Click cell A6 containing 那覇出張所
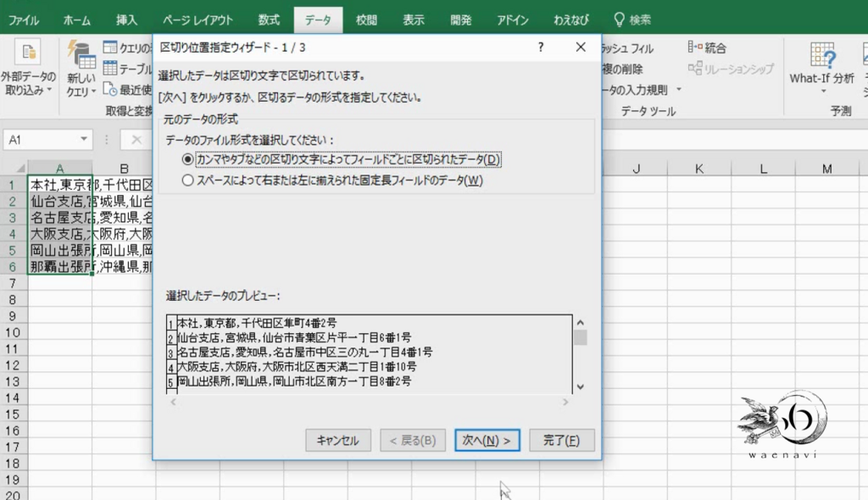868x500 pixels. (x=60, y=266)
